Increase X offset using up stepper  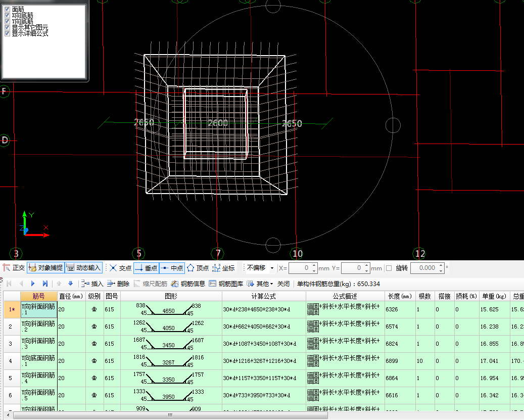click(314, 266)
